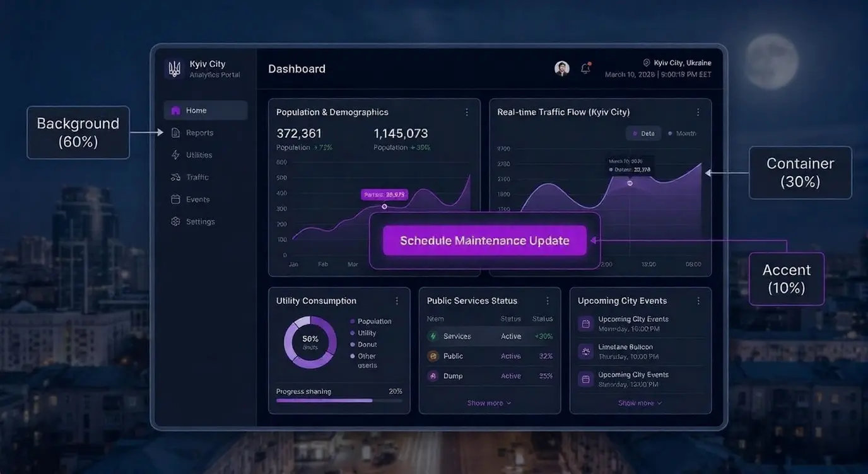Select the Traffic icon in the sidebar

pyautogui.click(x=175, y=176)
